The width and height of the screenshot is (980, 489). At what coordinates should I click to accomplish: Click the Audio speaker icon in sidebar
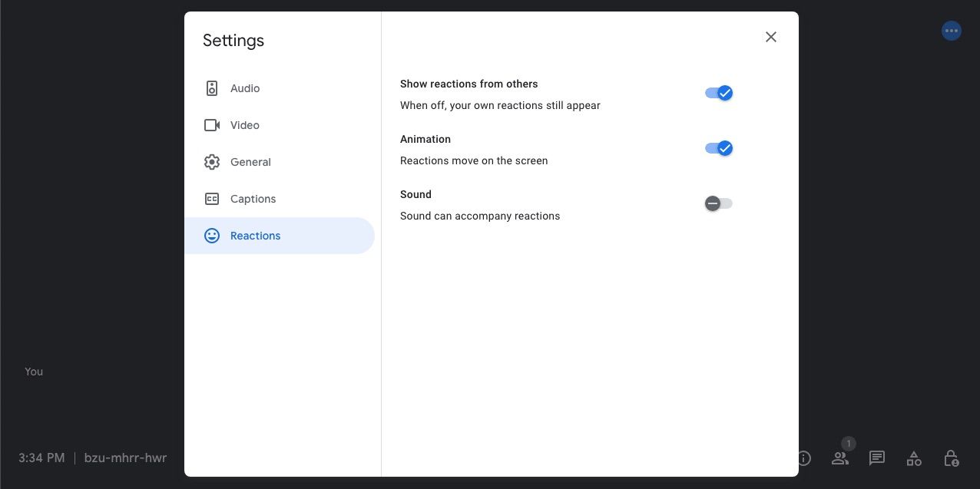(212, 88)
